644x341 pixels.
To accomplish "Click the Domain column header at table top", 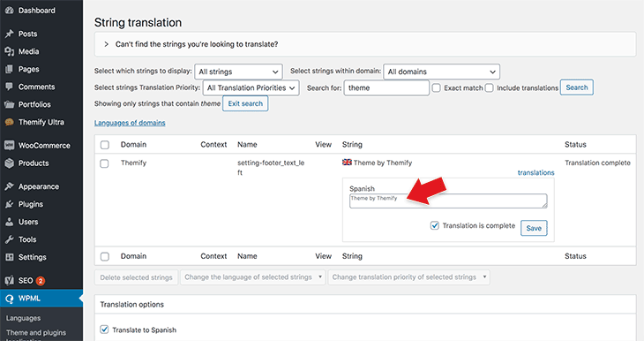I will point(133,144).
